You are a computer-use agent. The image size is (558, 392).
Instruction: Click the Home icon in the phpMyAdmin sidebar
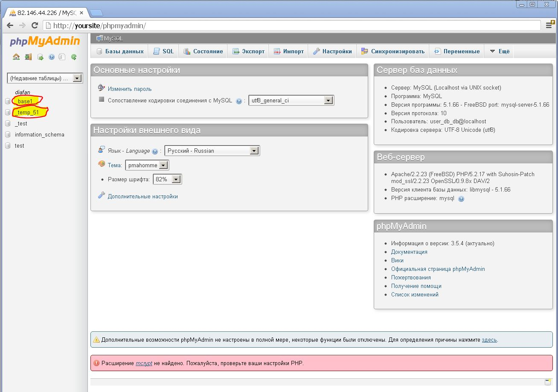pyautogui.click(x=16, y=57)
